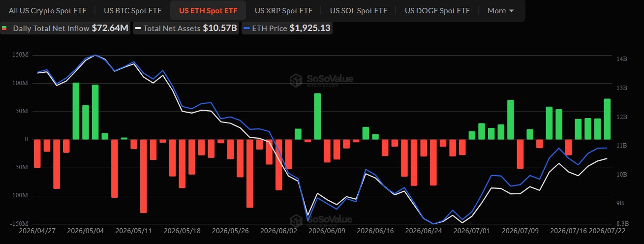Switch to US XRP Spot ETF tab

(283, 10)
